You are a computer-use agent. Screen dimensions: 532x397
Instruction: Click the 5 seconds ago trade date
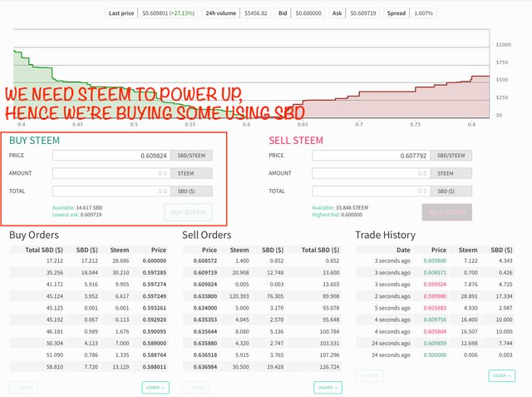point(392,308)
